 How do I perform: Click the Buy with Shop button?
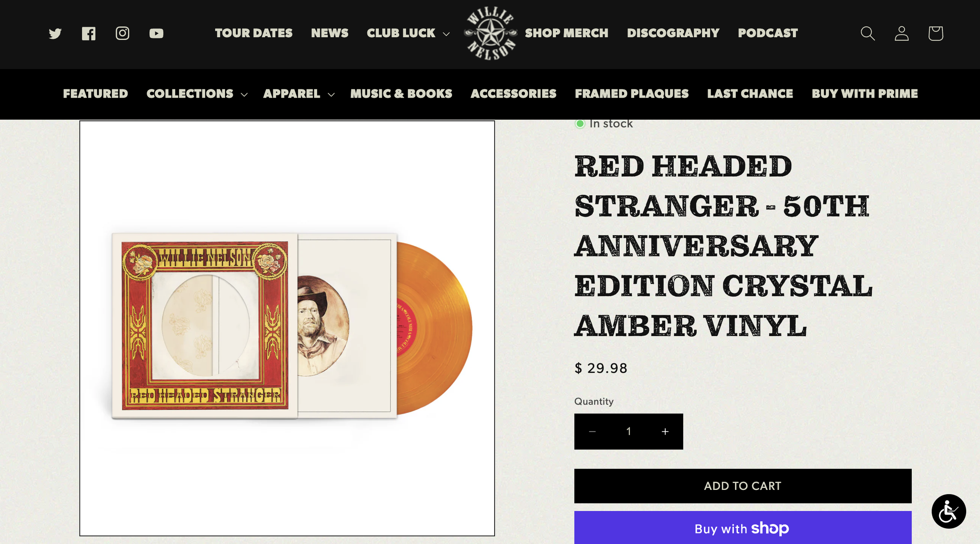(x=742, y=528)
